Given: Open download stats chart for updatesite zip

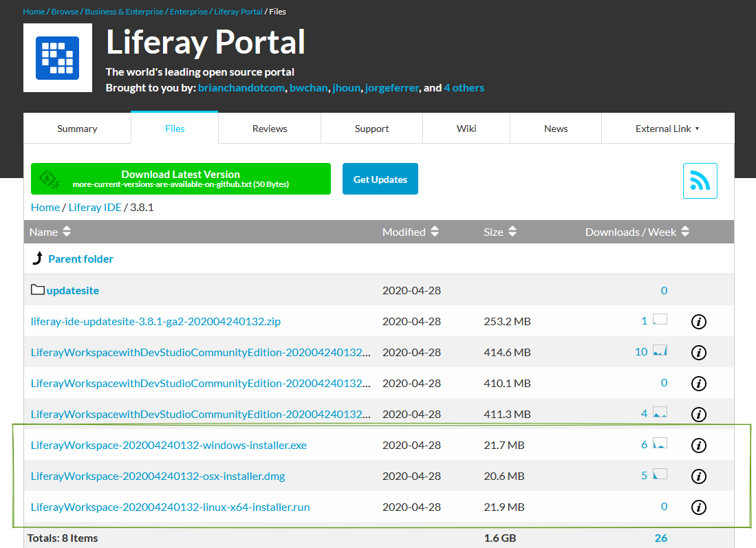Looking at the screenshot, I should (660, 319).
